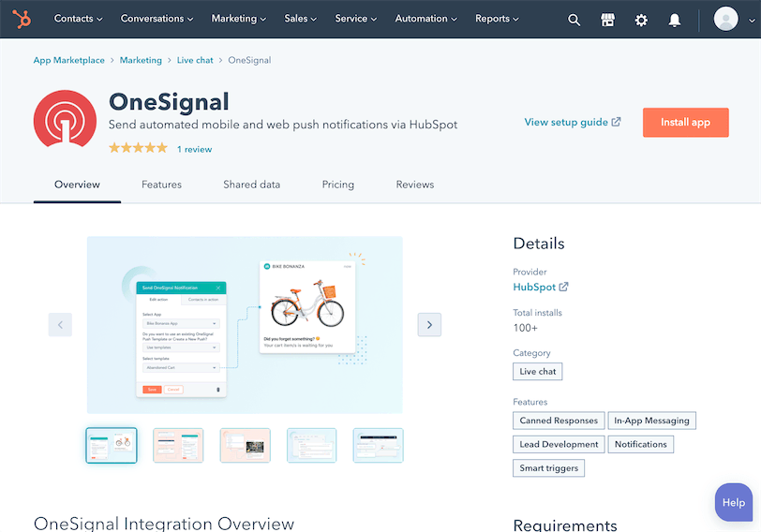Click the Notifications feature tag
This screenshot has height=532, width=761.
[641, 444]
